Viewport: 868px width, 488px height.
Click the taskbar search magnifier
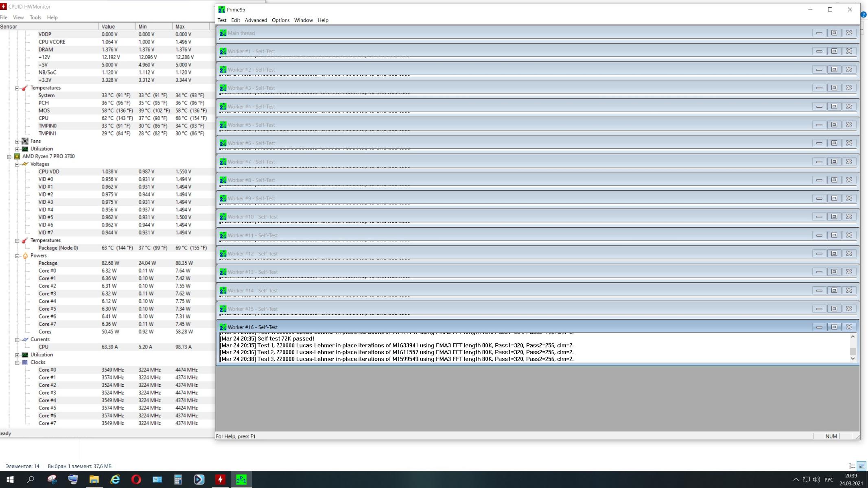click(31, 479)
